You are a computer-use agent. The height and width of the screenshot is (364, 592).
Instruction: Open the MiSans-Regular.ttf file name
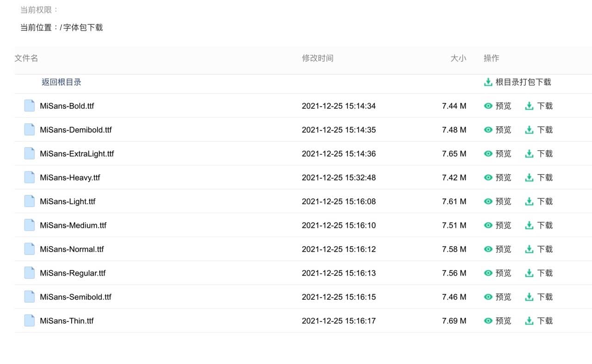coord(73,273)
